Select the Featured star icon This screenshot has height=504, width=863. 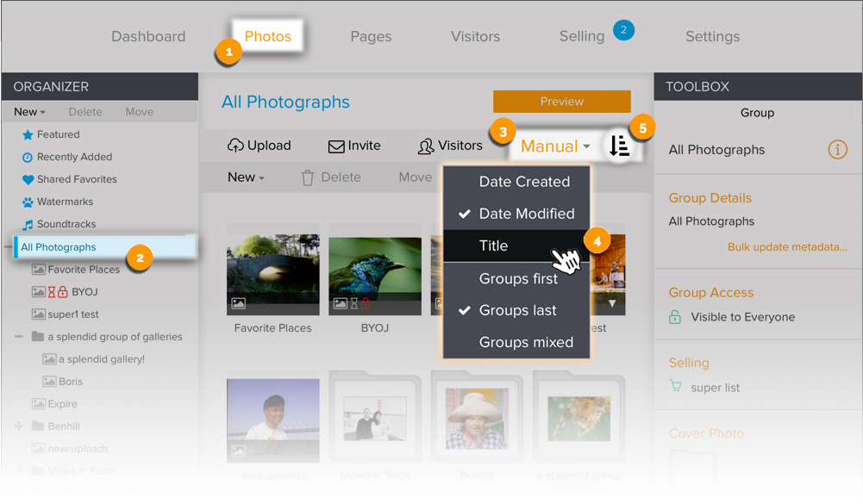tap(28, 134)
